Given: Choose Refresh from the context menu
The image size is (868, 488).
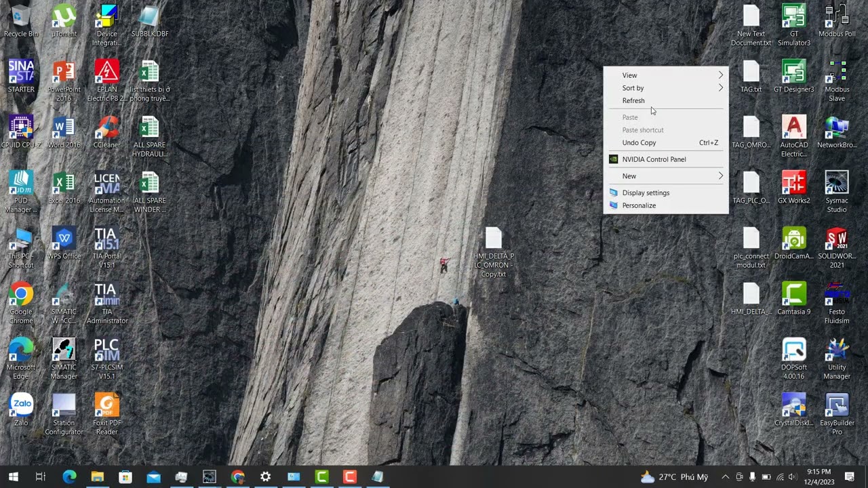Looking at the screenshot, I should 666,100.
